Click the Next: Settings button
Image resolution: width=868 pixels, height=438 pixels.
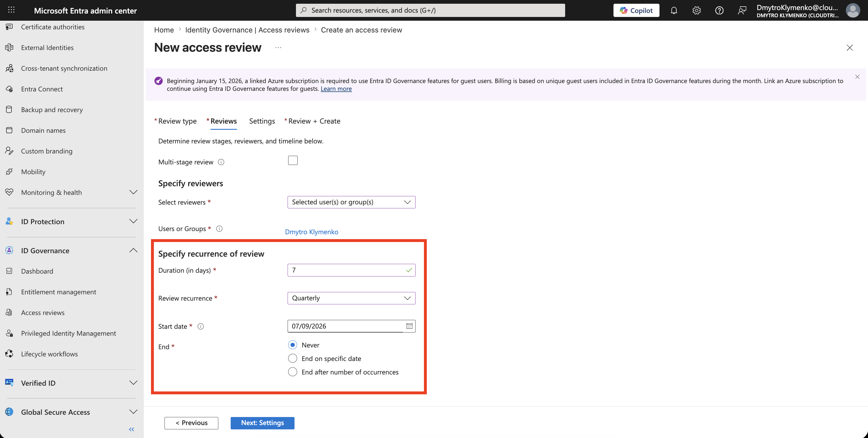coord(262,423)
